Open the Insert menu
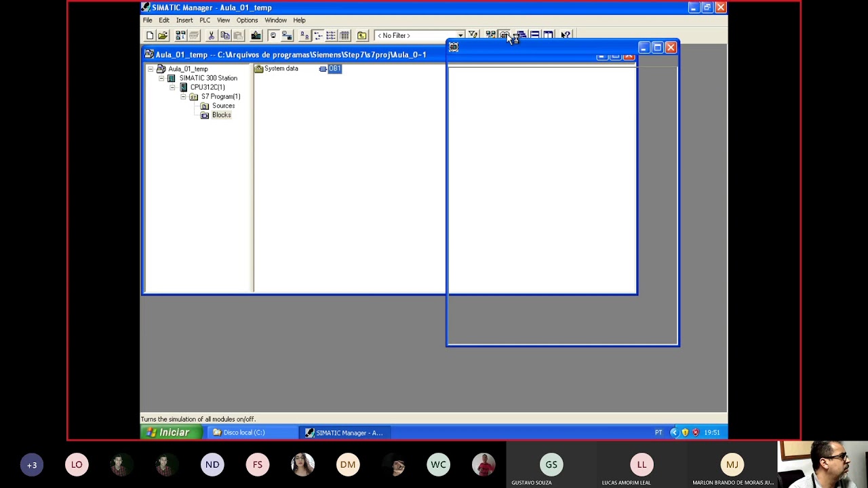Screen dimensions: 868x488 [x=184, y=20]
